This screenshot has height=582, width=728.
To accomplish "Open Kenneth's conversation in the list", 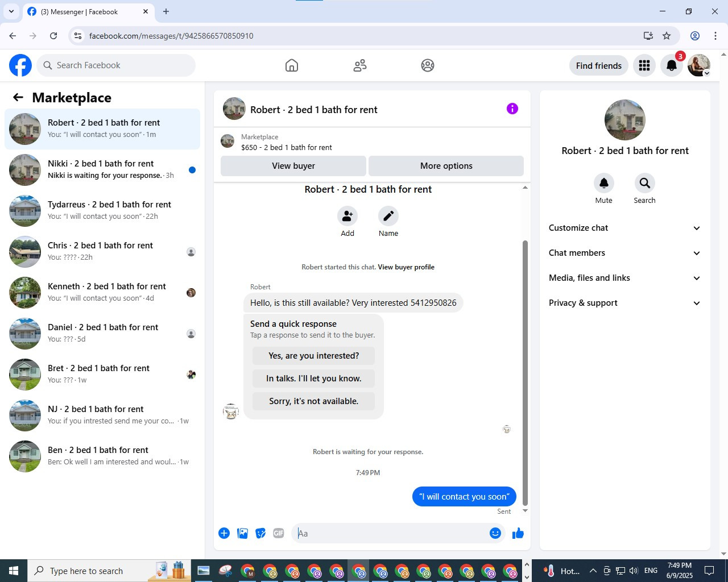I will point(102,293).
